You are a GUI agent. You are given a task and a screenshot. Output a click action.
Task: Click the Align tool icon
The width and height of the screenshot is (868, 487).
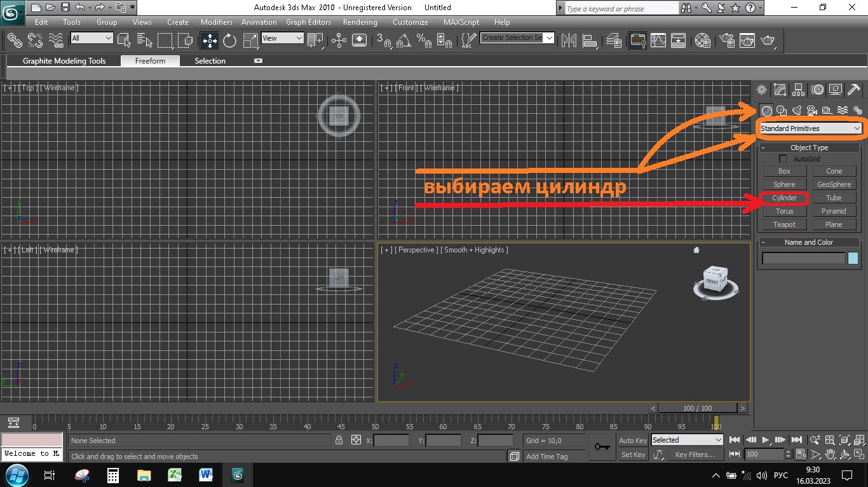click(x=590, y=40)
